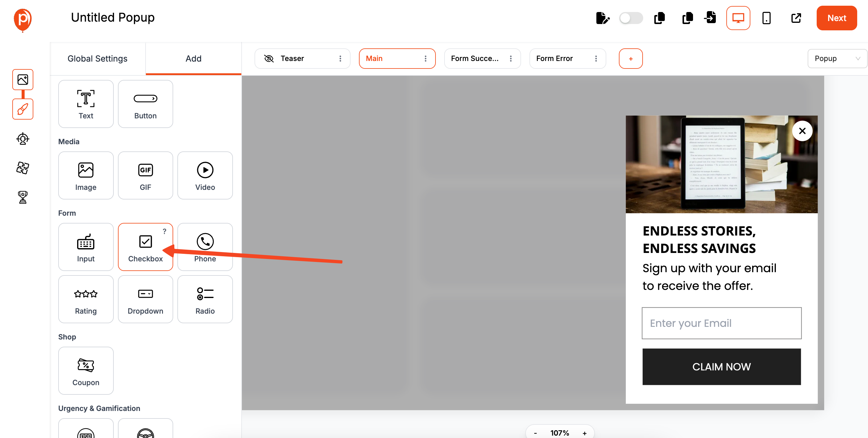
Task: Add an Image element
Action: pos(86,175)
